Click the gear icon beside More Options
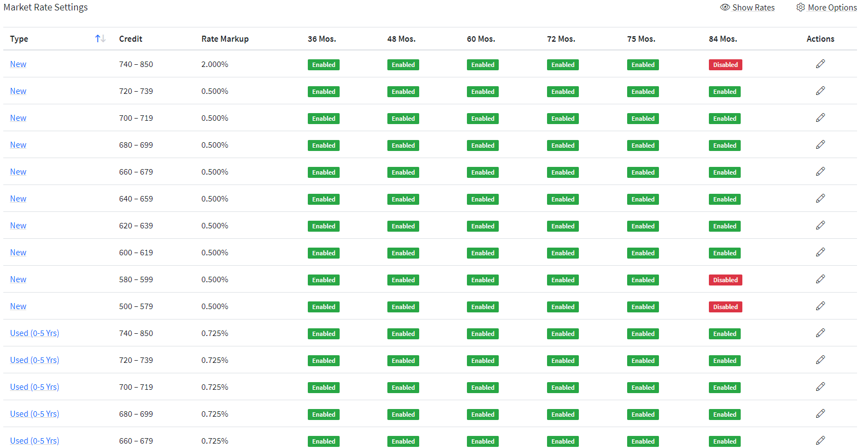Viewport: 868px width, 448px height. tap(801, 7)
